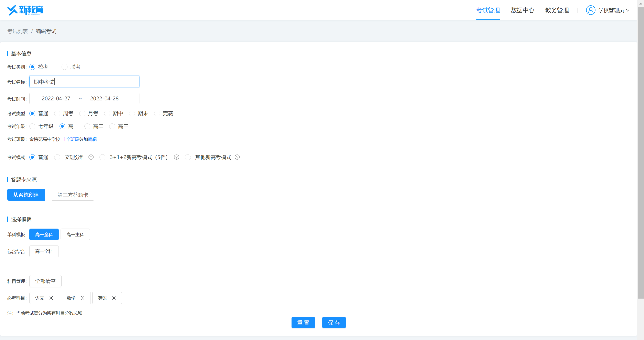The image size is (644, 340).
Task: Open start date picker 2022-04-27
Action: [56, 99]
